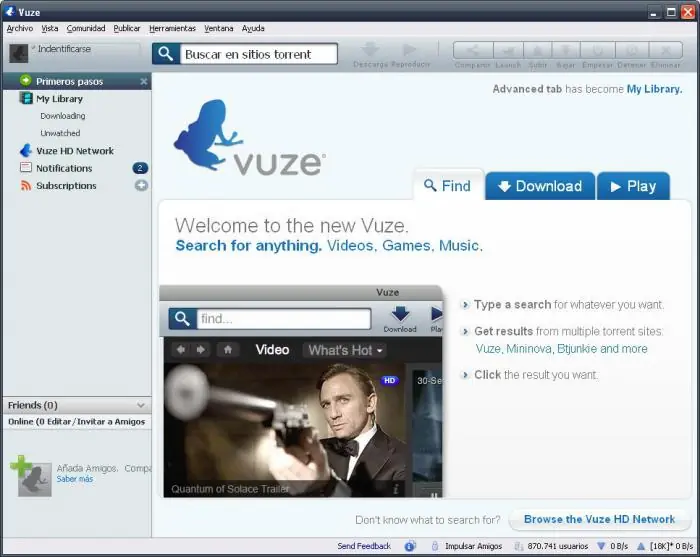Open the Comunidad menu
Viewport: 700px width, 557px height.
click(x=86, y=28)
